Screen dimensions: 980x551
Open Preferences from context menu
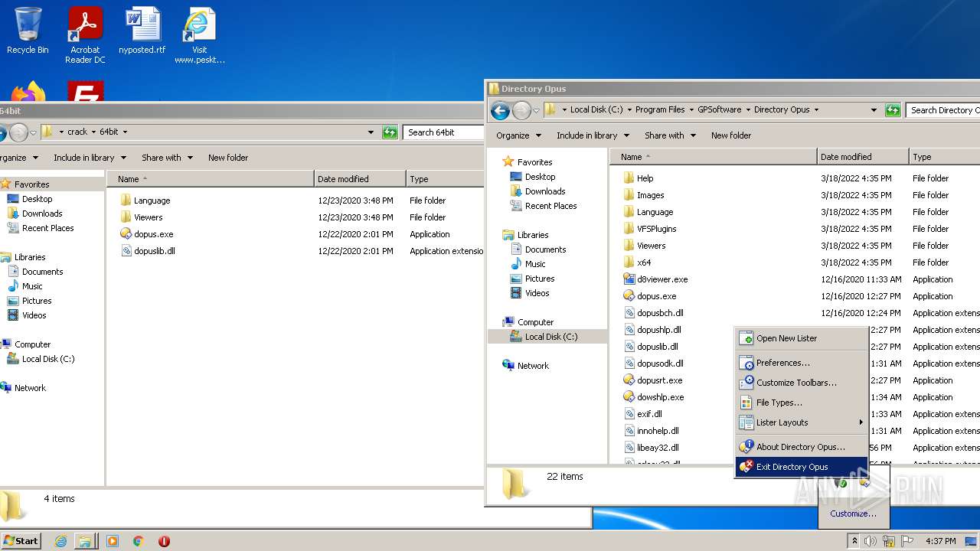(802, 363)
